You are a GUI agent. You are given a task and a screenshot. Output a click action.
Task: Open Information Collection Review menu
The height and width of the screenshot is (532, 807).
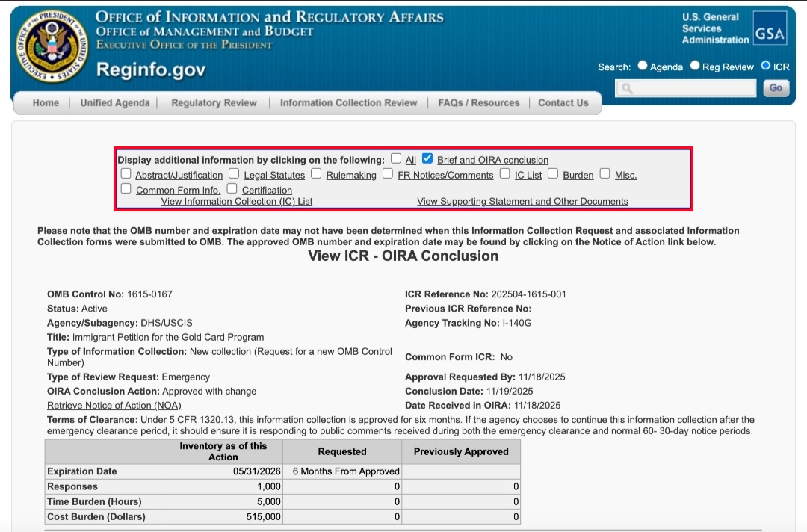[x=348, y=103]
